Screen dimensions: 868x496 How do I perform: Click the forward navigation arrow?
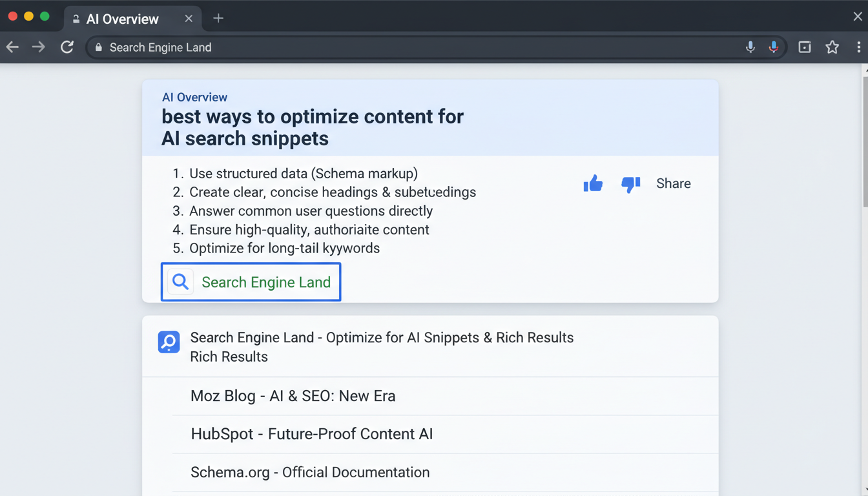coord(39,47)
